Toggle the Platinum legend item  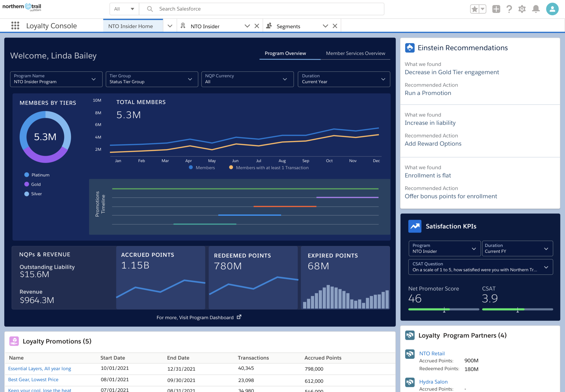tap(37, 175)
